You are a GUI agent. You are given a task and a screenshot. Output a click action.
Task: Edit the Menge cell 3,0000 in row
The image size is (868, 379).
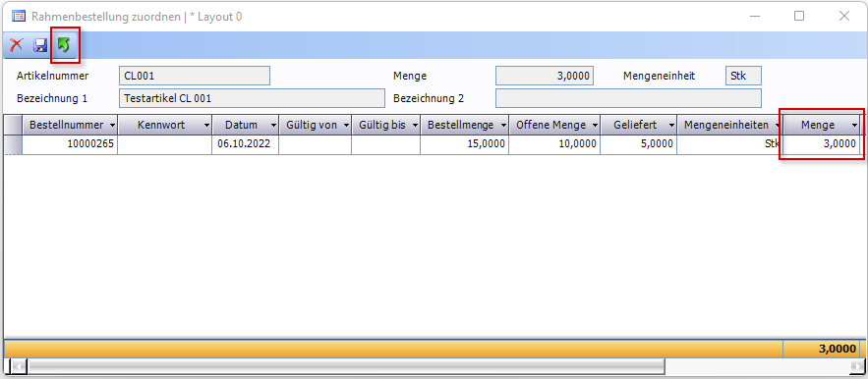click(821, 144)
